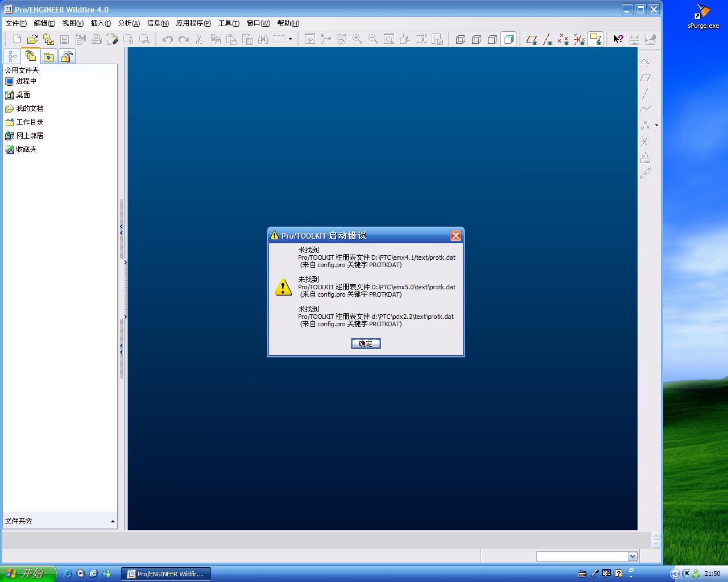Open the Model Tree navigator tab

tap(13, 56)
